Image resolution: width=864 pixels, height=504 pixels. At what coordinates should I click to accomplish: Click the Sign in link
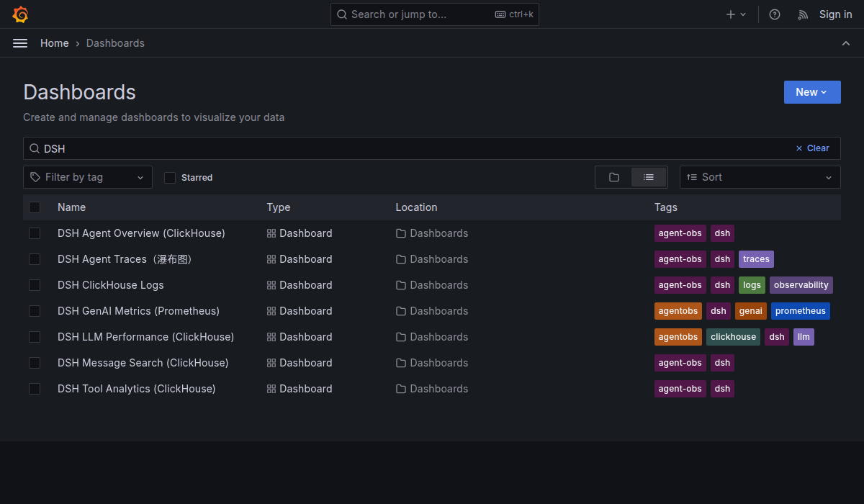pos(835,14)
